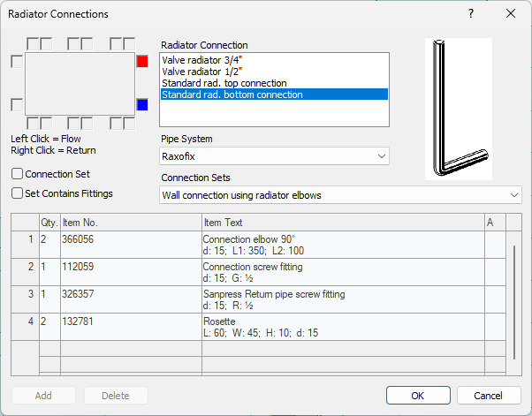532x416 pixels.
Task: Select the rightmost bottom-edge radiator connection box
Action: tap(129, 124)
